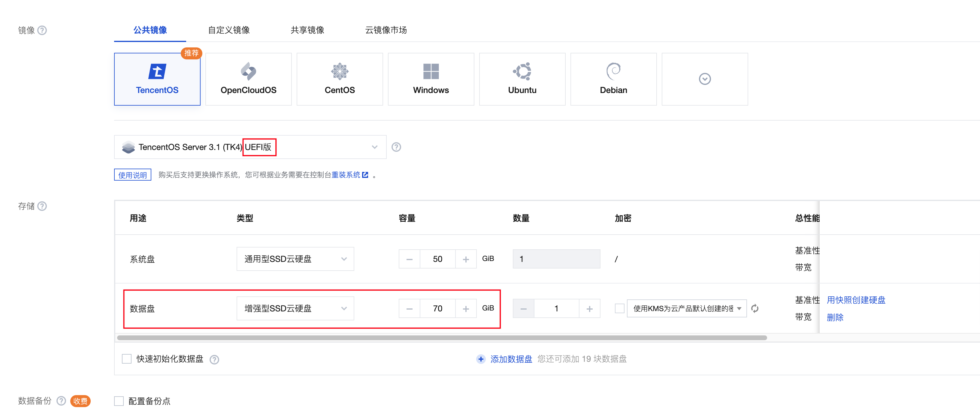Enable 快速初始化数据盘 checkbox

click(x=127, y=358)
